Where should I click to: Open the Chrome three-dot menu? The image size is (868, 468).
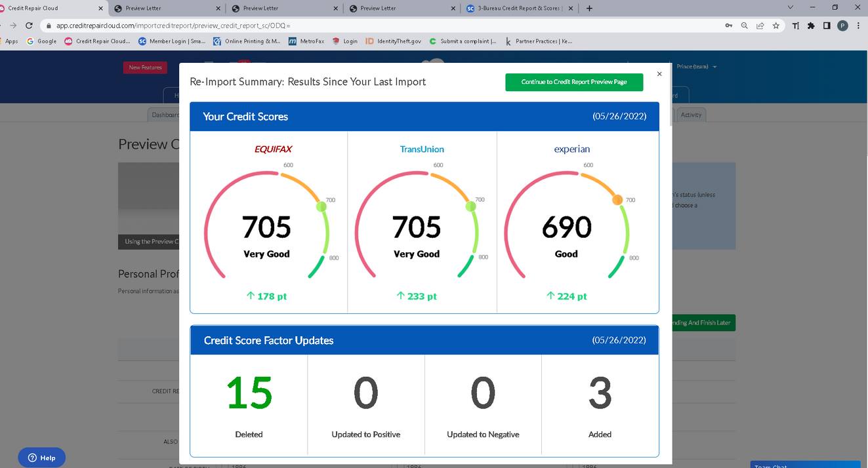pyautogui.click(x=858, y=26)
